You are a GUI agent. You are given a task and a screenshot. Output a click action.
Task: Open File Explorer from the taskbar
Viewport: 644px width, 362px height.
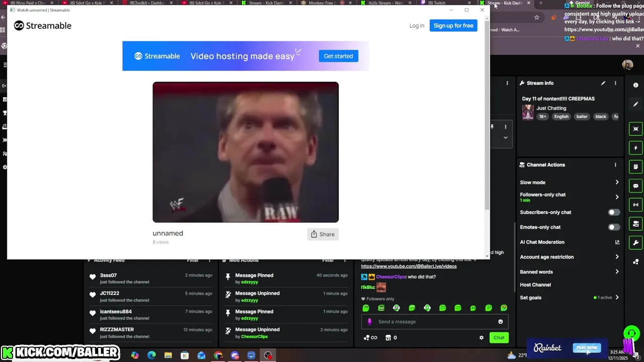(168, 355)
